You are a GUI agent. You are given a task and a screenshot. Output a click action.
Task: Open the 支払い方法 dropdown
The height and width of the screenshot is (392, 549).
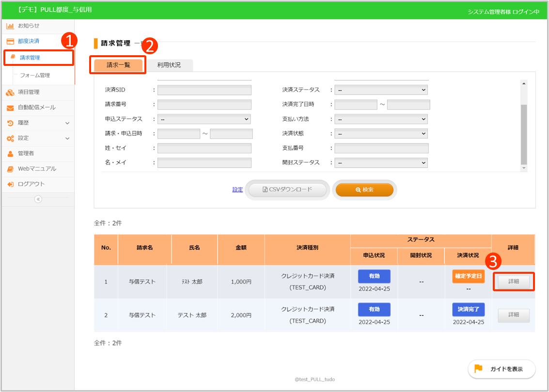pos(381,119)
